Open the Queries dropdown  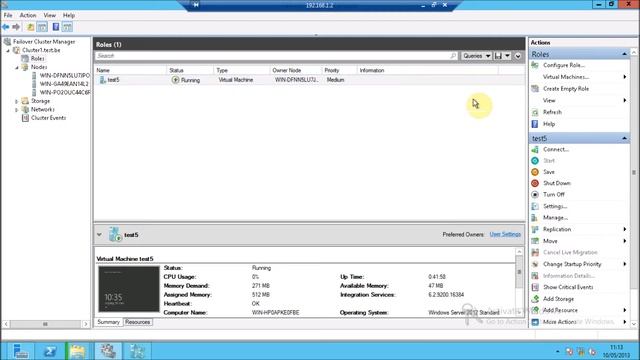pyautogui.click(x=476, y=56)
